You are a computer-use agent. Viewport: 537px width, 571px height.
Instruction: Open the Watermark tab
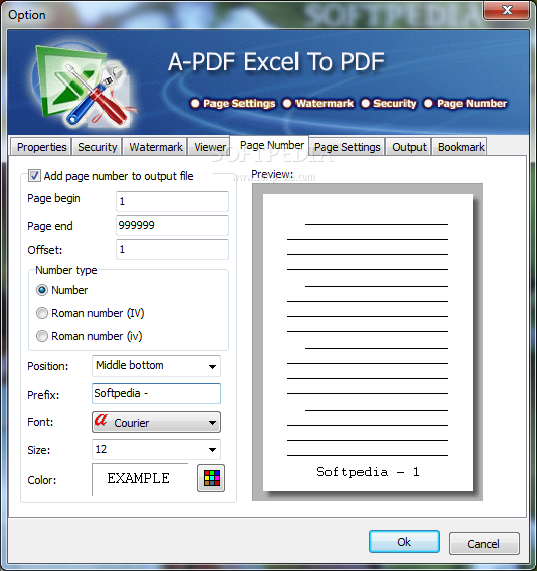click(155, 147)
